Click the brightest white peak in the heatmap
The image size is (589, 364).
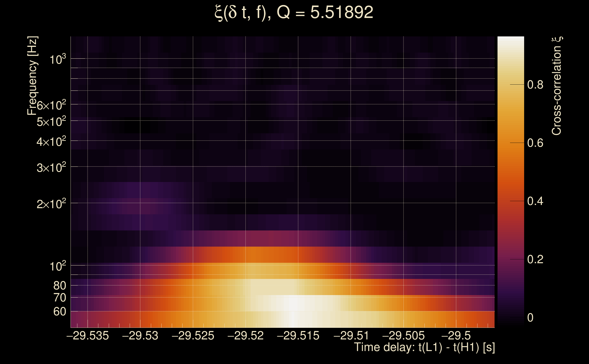[293, 304]
